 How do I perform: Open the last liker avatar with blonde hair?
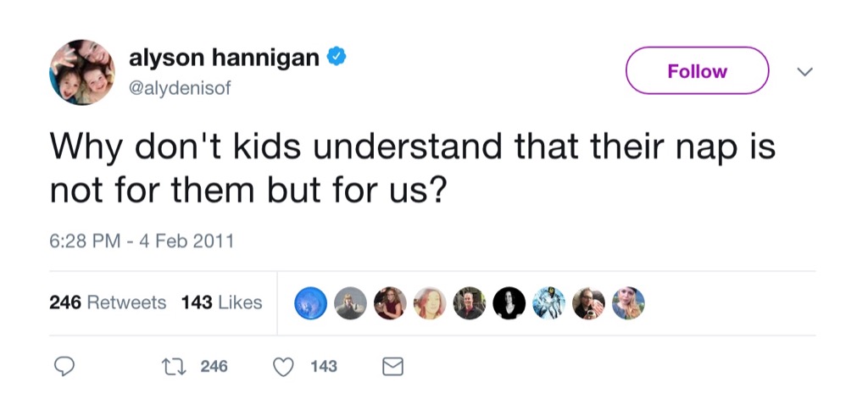(628, 303)
